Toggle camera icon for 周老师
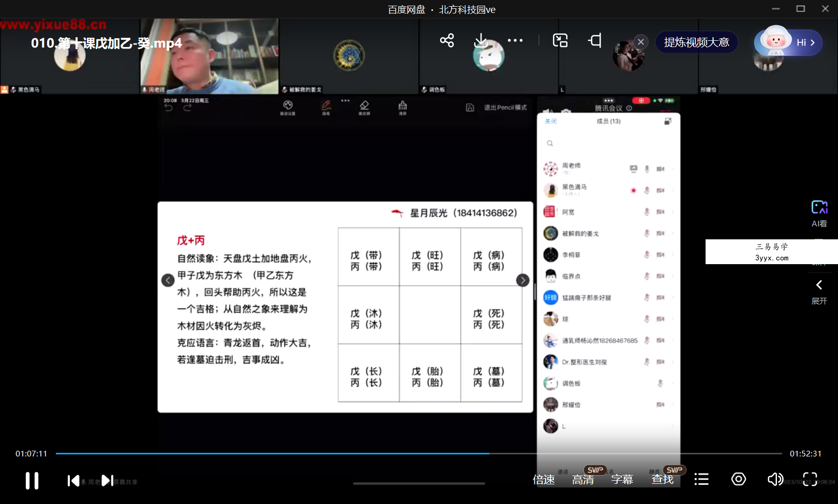The height and width of the screenshot is (504, 838). pyautogui.click(x=661, y=169)
